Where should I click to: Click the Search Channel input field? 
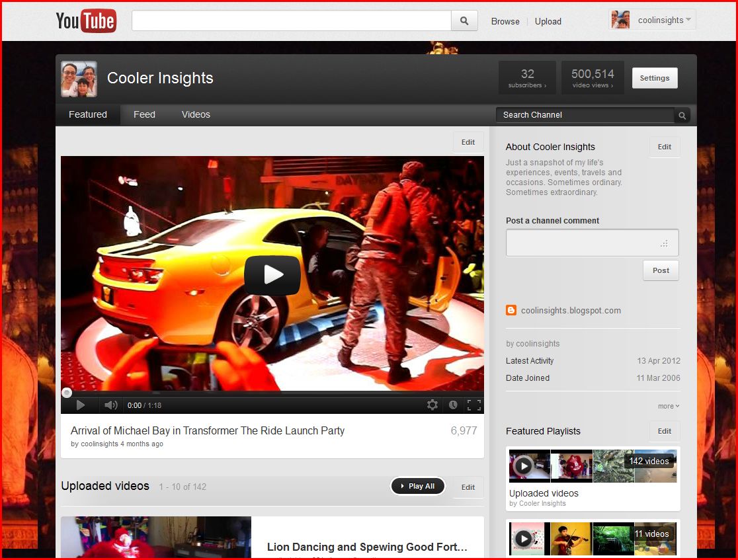coord(585,115)
